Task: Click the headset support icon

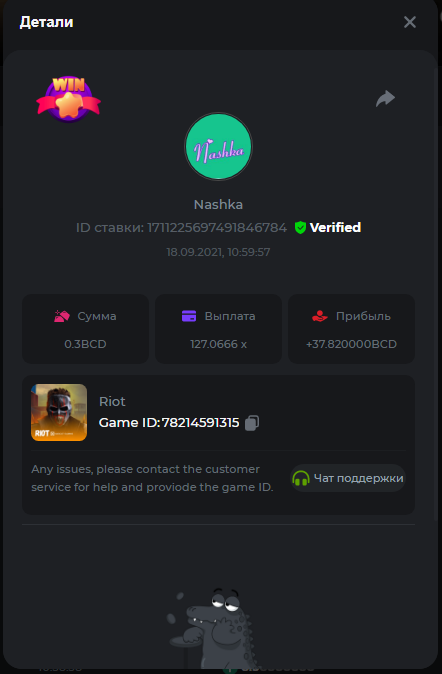Action: point(301,478)
